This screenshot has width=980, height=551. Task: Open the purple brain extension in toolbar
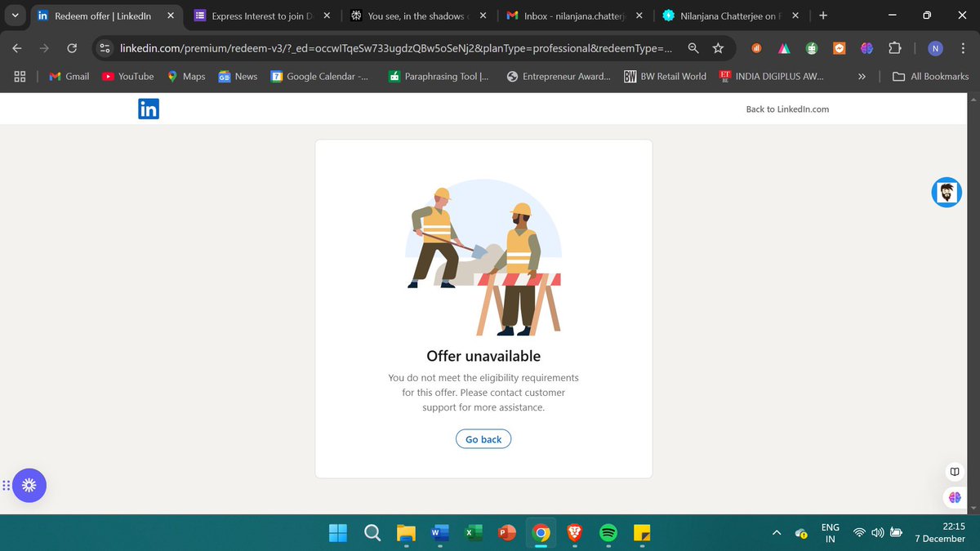pos(866,49)
